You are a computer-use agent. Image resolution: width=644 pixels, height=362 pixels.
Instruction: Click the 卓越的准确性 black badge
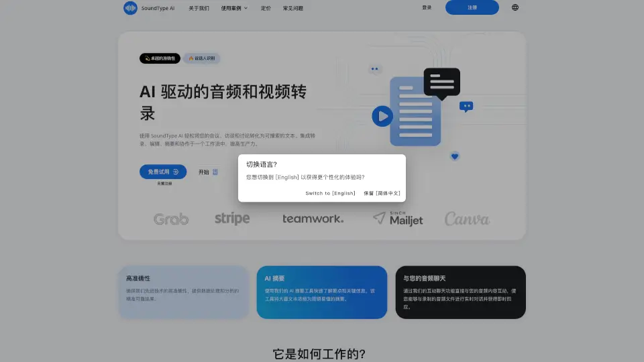tap(160, 58)
